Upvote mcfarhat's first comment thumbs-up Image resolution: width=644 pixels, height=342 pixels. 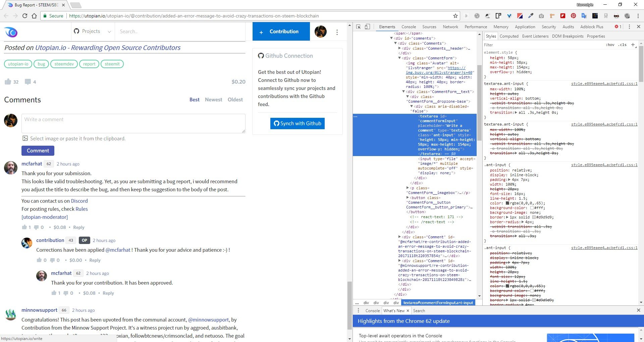(x=24, y=227)
